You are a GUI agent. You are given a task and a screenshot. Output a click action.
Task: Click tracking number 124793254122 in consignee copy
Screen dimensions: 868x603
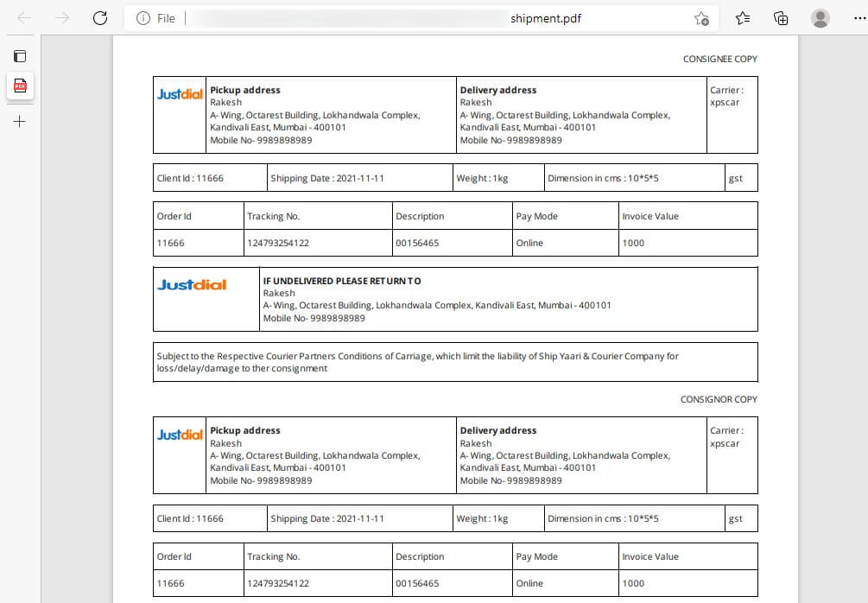278,243
